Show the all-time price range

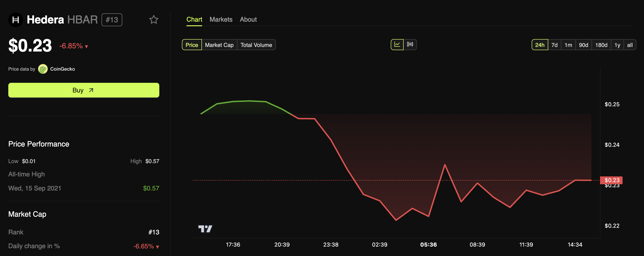point(629,45)
